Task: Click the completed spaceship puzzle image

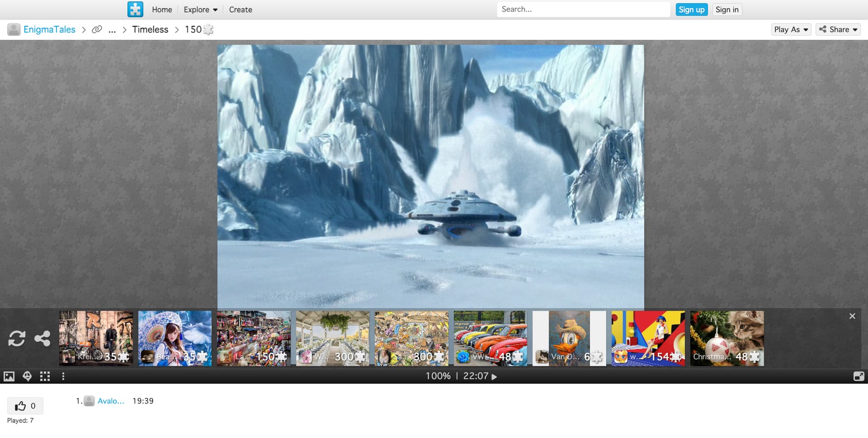Action: click(430, 176)
